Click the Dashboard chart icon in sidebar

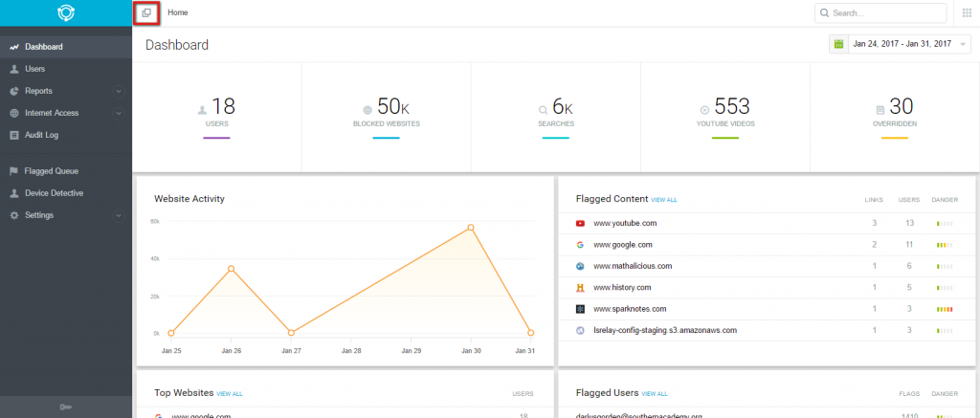click(14, 47)
